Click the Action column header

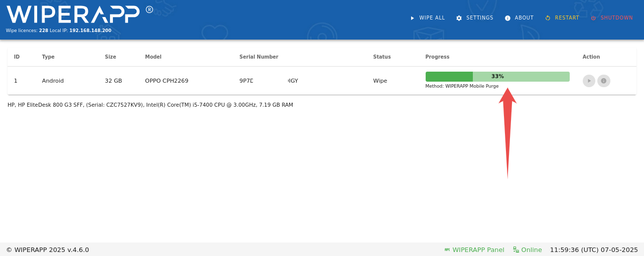[591, 57]
